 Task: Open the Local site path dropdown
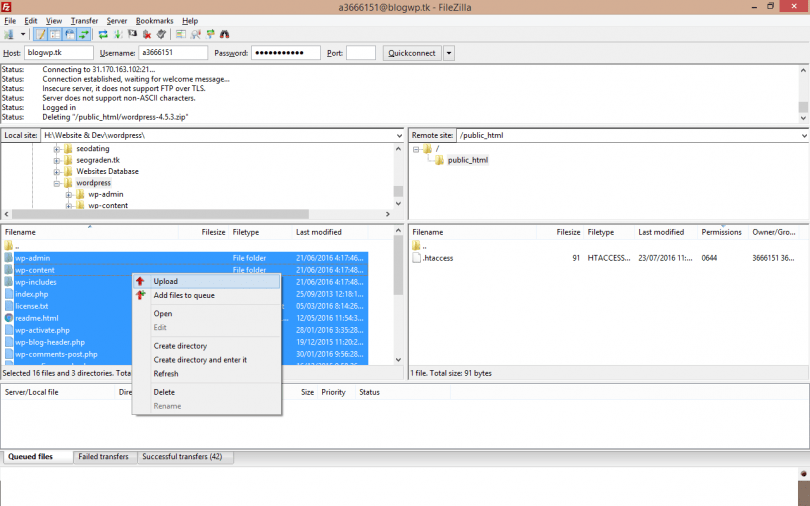tap(399, 135)
